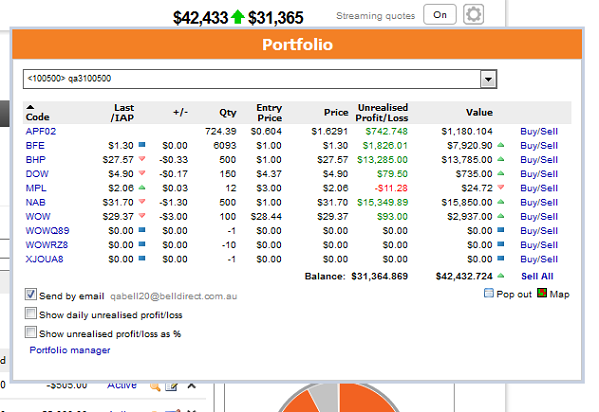The width and height of the screenshot is (599, 412).
Task: Uncheck Send by email checkbox
Action: (x=31, y=294)
